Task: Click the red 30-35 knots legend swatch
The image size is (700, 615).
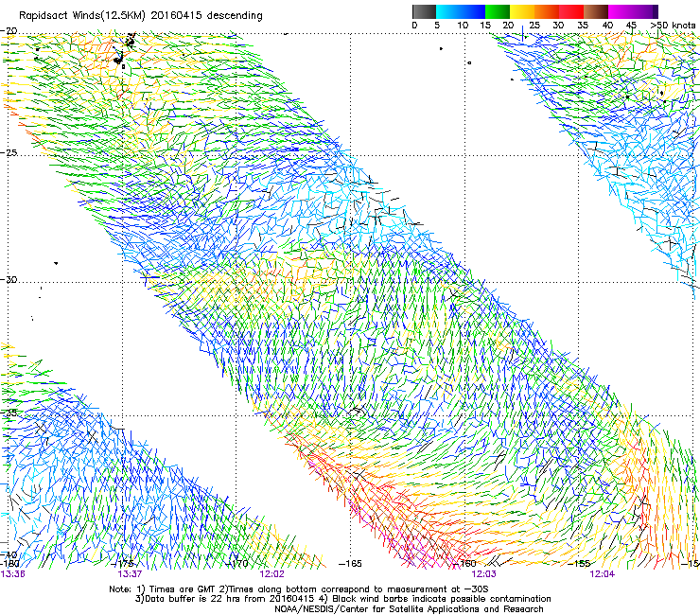Action: coord(571,11)
